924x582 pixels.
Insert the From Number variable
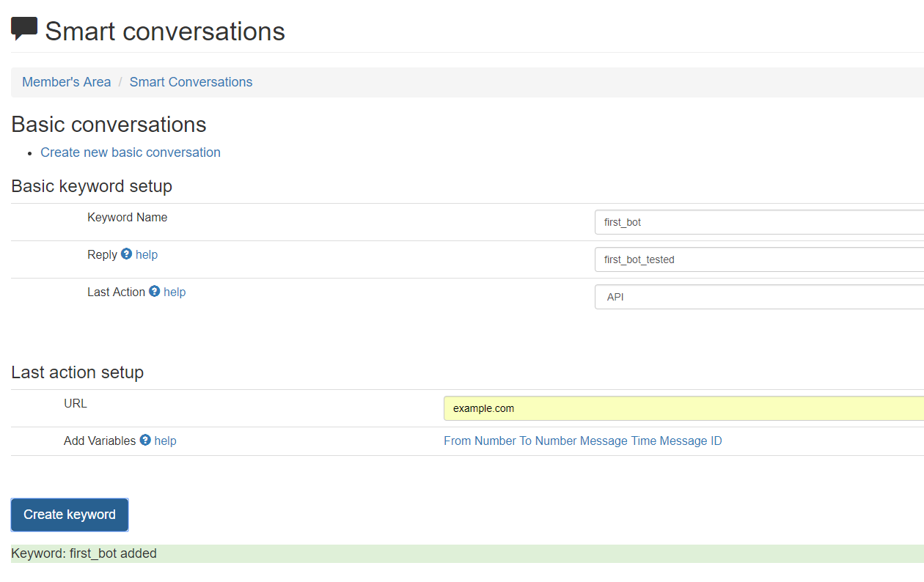480,441
